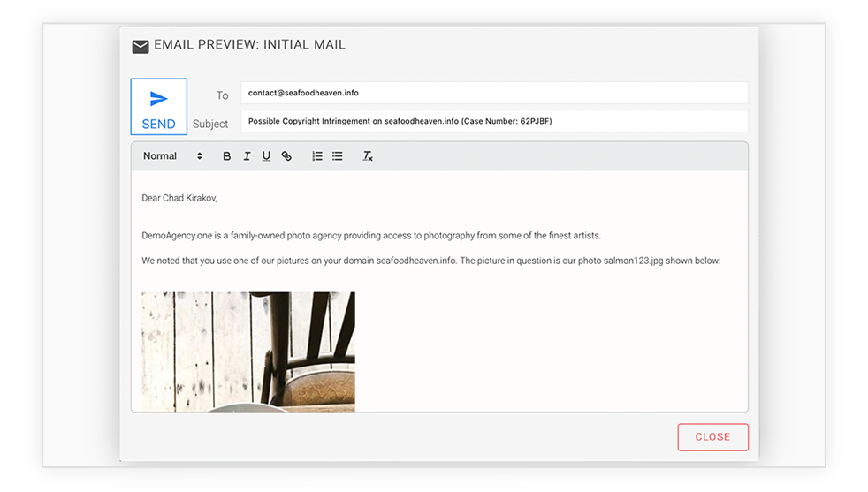Image resolution: width=868 pixels, height=492 pixels.
Task: Click the DemoAgency.one family-owned agency paragraph
Action: pos(371,236)
